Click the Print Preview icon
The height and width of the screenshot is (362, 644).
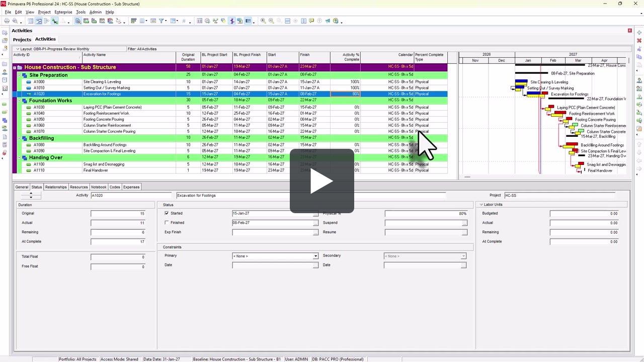click(15, 21)
